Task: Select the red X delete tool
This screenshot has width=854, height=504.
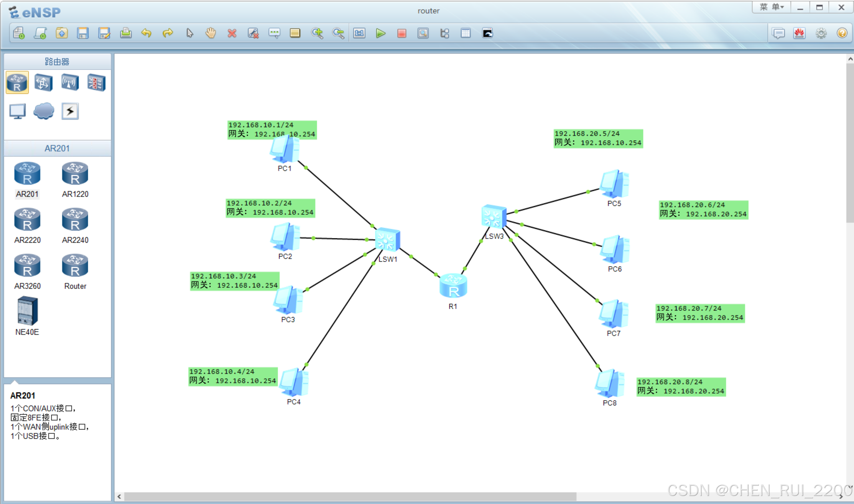Action: pos(232,33)
